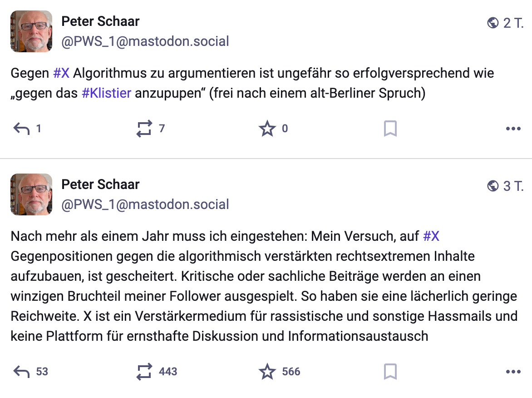Open Peter Schaar name on first post

(x=100, y=21)
